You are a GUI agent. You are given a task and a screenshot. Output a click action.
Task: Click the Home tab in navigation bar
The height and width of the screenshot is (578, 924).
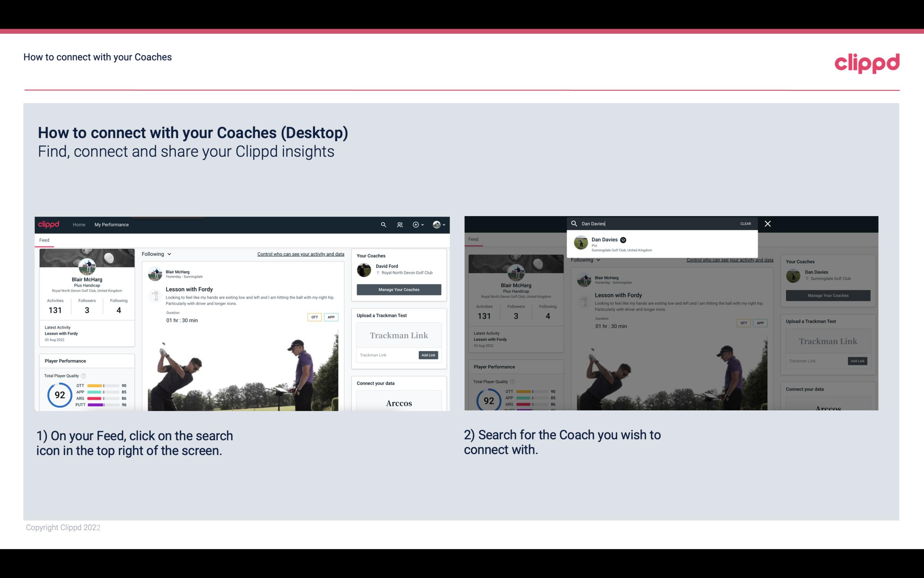click(79, 224)
